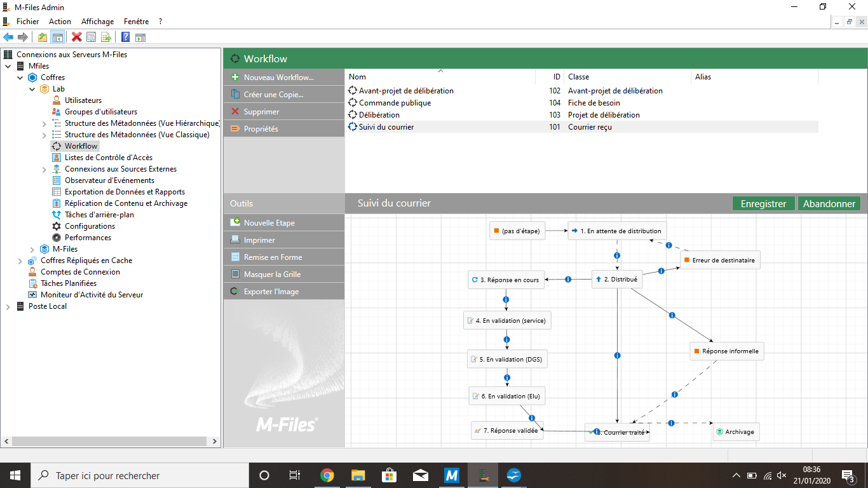
Task: Sort list by Classe column header
Action: click(x=627, y=77)
